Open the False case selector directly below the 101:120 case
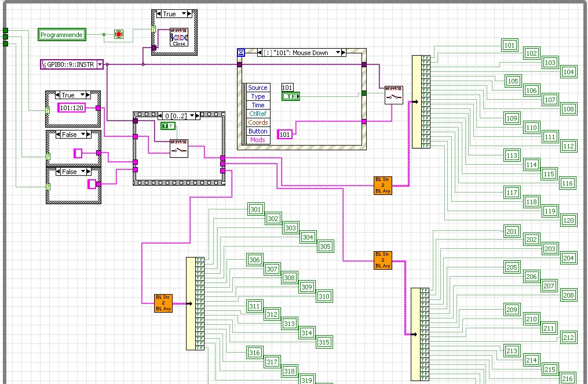The width and height of the screenshot is (588, 384). pyautogui.click(x=83, y=135)
